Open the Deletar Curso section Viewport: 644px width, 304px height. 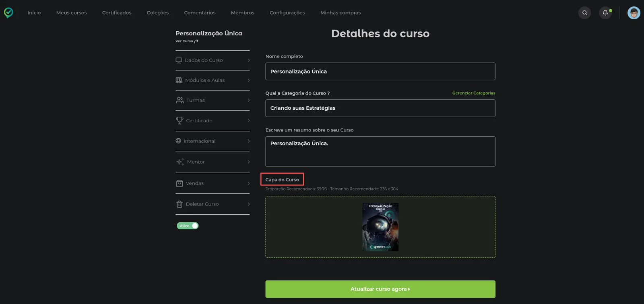213,204
